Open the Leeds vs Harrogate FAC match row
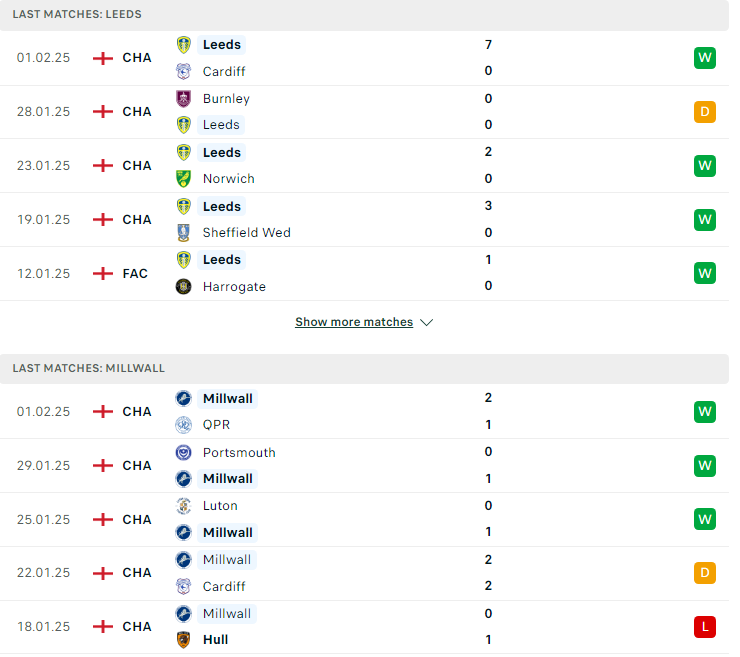Screen dimensions: 740x657 (364, 273)
